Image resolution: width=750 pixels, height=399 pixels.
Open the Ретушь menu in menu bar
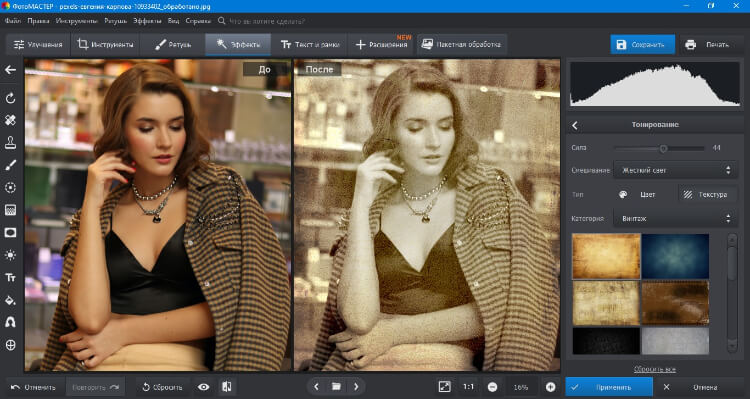point(115,21)
